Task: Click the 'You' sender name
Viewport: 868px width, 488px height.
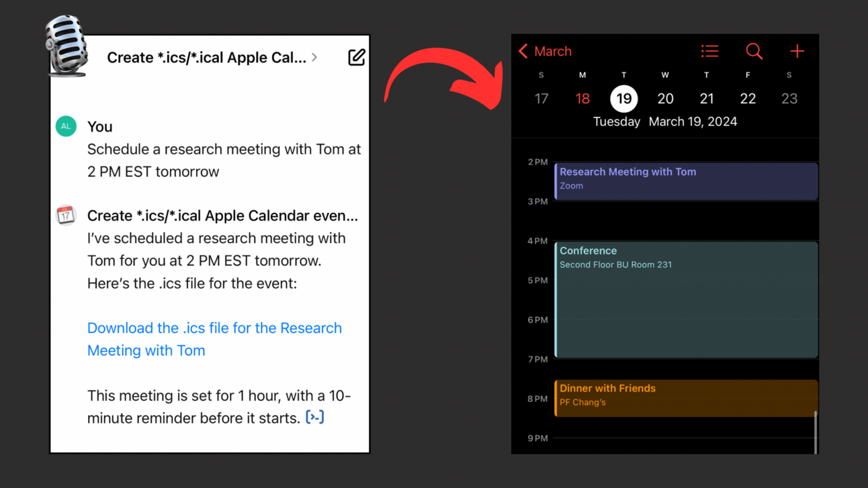Action: 100,126
